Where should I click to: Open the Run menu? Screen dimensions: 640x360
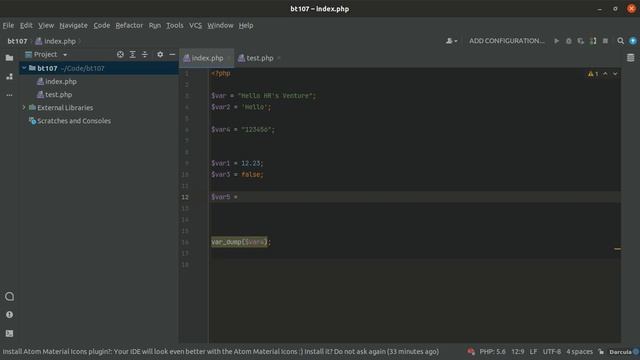click(x=155, y=25)
